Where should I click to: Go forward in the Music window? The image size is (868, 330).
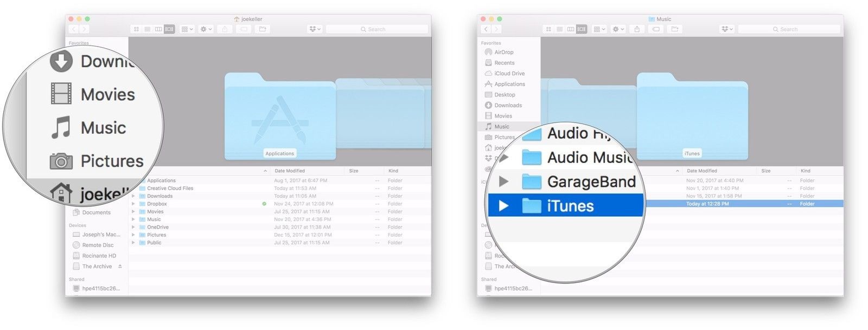pos(496,29)
